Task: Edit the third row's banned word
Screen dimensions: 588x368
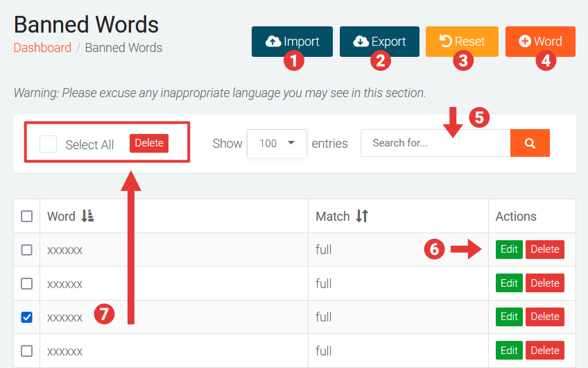Action: pos(509,317)
